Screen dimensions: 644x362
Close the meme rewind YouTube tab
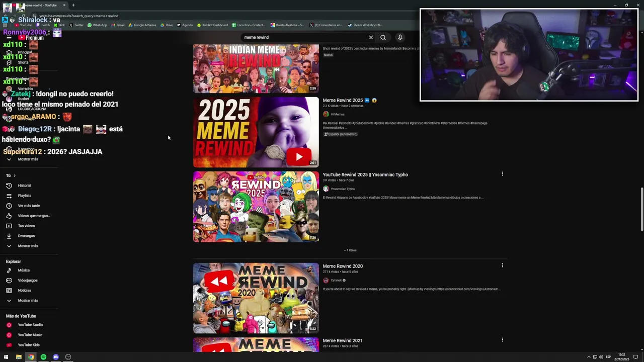[x=64, y=5]
